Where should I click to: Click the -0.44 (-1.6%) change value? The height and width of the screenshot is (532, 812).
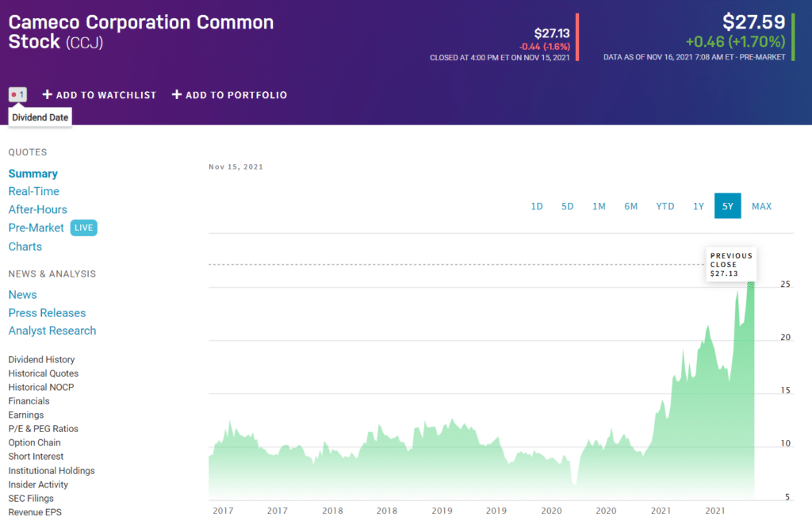click(544, 47)
